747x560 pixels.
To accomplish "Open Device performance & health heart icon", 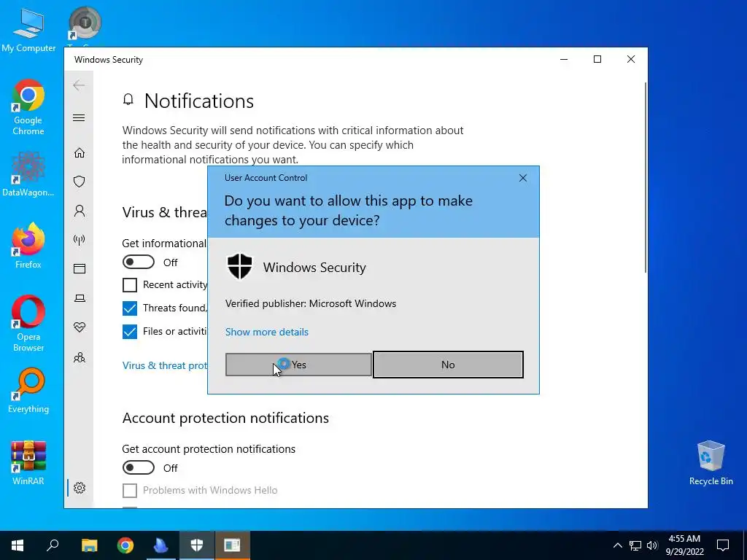I will click(x=80, y=327).
